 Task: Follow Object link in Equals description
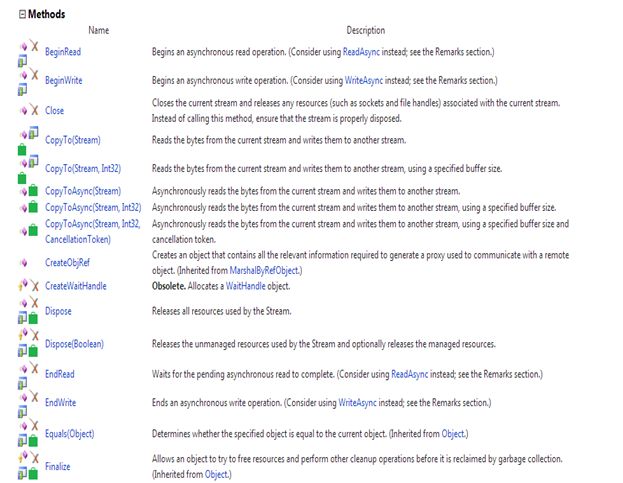coord(453,434)
